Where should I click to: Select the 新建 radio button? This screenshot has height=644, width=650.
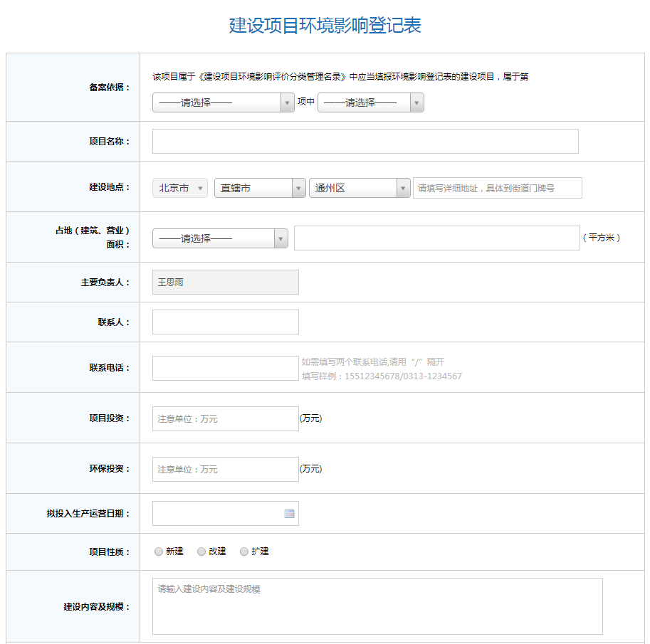158,551
